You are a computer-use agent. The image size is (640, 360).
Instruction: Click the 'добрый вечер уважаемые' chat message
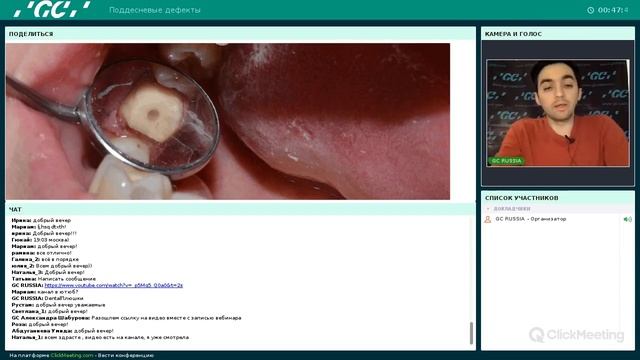tap(58, 305)
